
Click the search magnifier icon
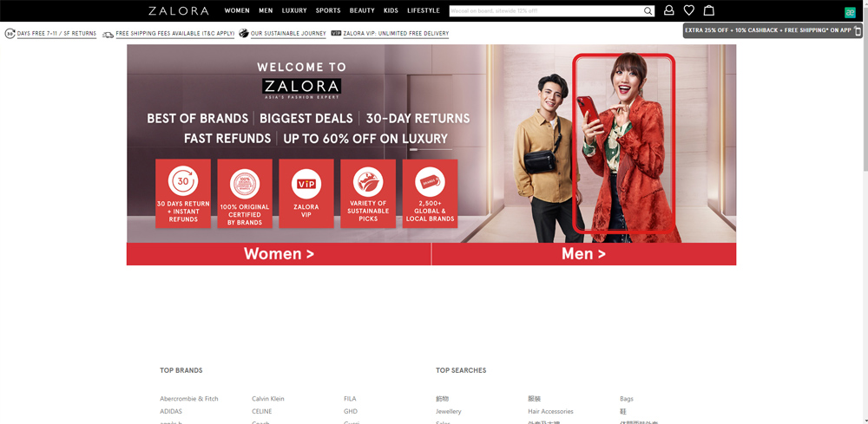pyautogui.click(x=648, y=11)
